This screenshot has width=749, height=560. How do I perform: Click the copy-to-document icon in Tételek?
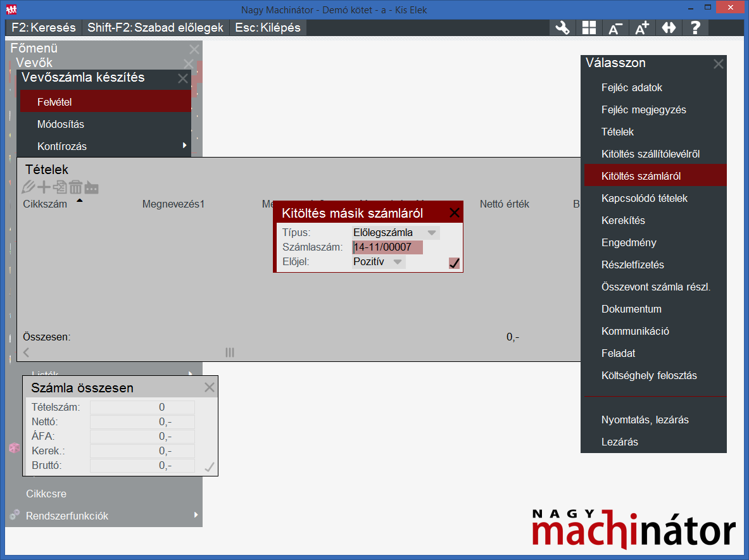(x=60, y=187)
